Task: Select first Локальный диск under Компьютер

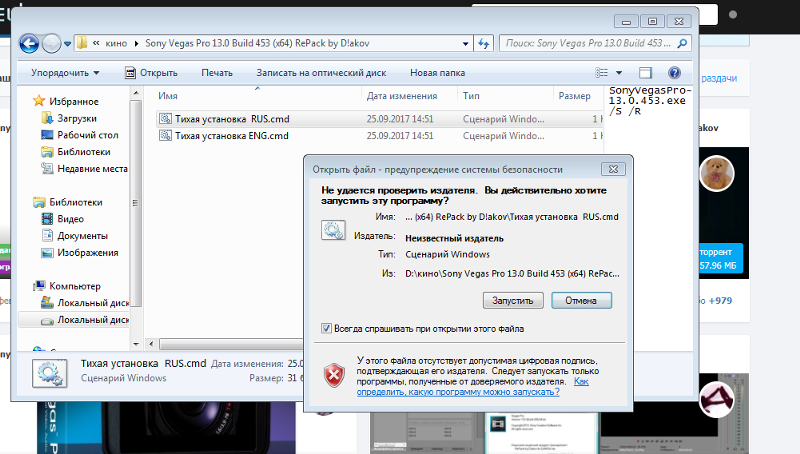Action: (x=85, y=303)
